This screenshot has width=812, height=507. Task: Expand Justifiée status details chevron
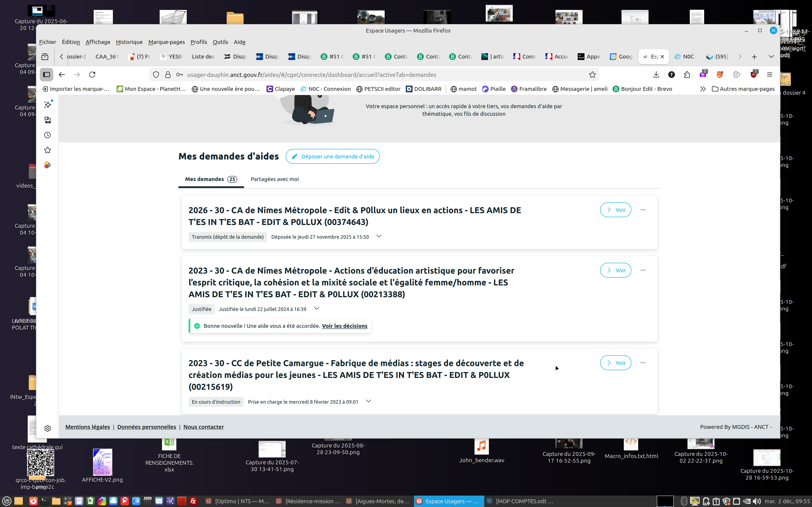coord(316,308)
